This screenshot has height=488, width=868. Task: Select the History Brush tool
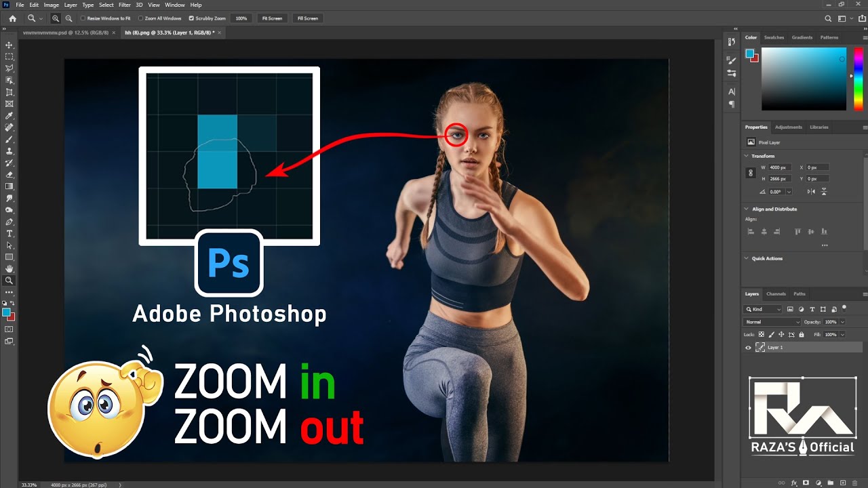point(9,163)
